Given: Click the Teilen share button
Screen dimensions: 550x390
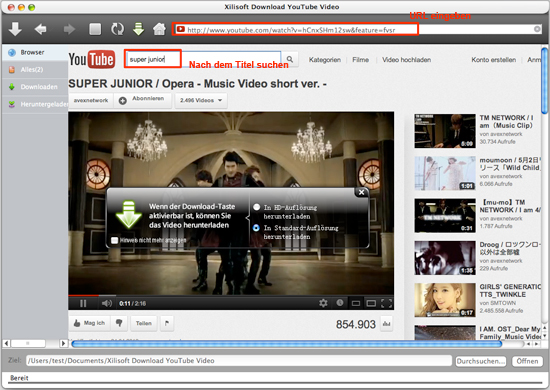Looking at the screenshot, I should 144,323.
